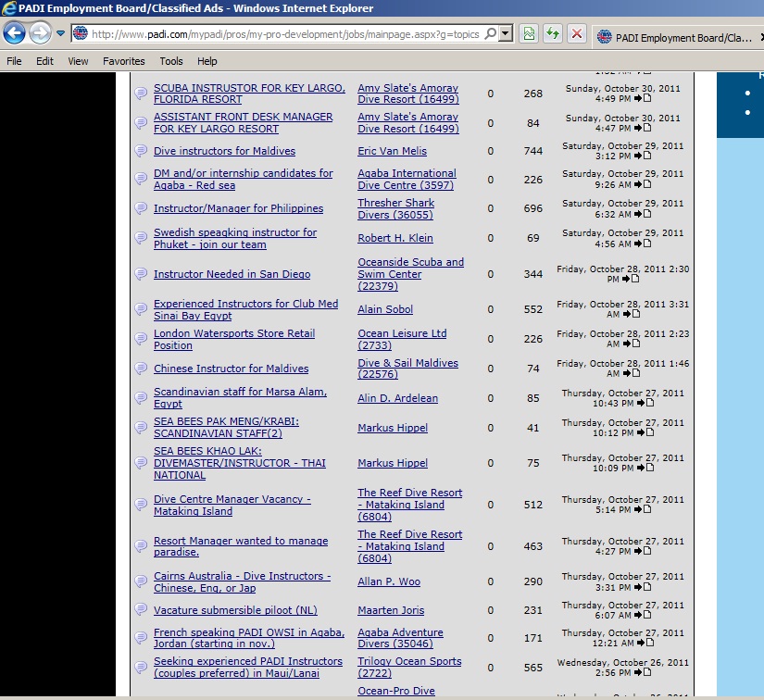764x700 pixels.
Task: Open the Favorites menu
Action: [x=124, y=61]
